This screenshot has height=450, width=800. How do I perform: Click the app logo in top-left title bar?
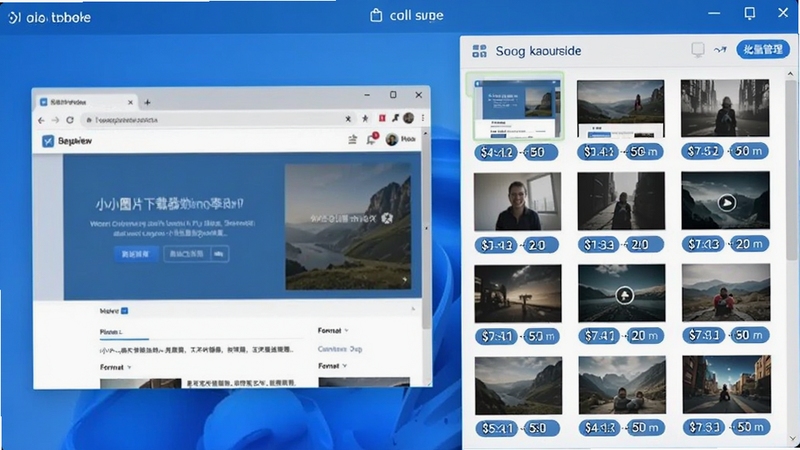pos(14,17)
